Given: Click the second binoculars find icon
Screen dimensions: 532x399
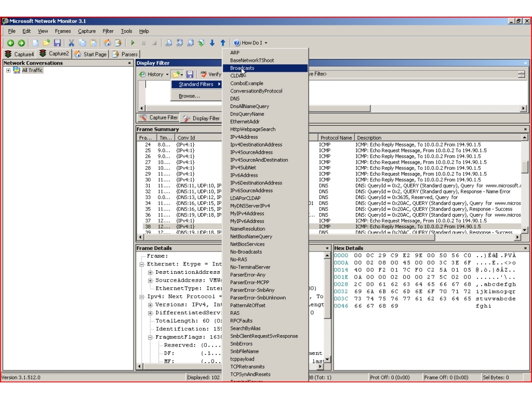Looking at the screenshot, I should [x=179, y=43].
